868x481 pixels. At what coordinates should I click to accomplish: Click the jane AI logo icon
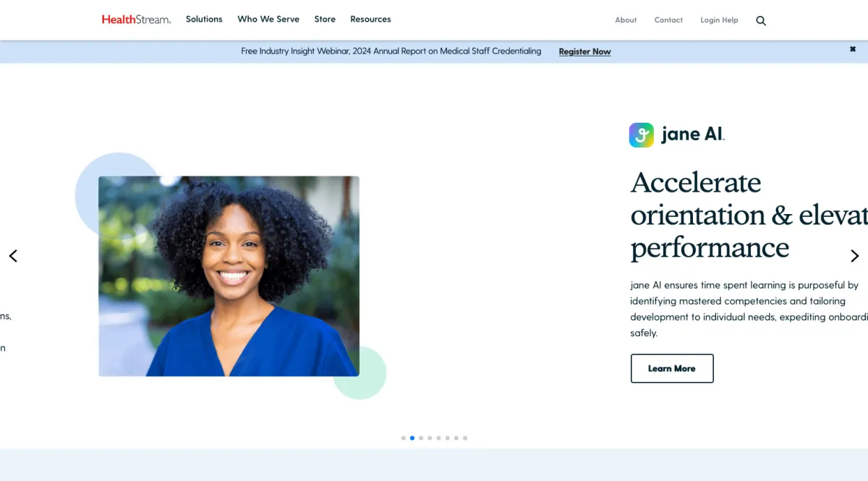(641, 135)
